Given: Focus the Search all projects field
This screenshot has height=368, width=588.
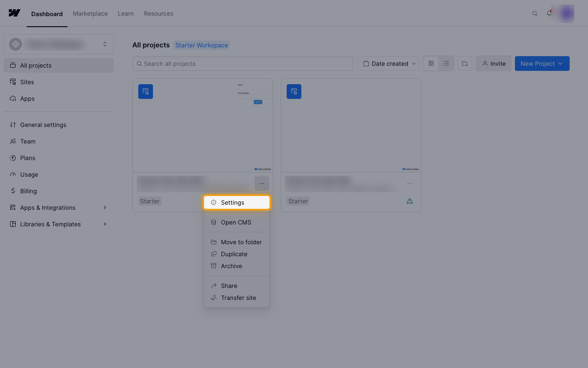Looking at the screenshot, I should click(x=243, y=63).
